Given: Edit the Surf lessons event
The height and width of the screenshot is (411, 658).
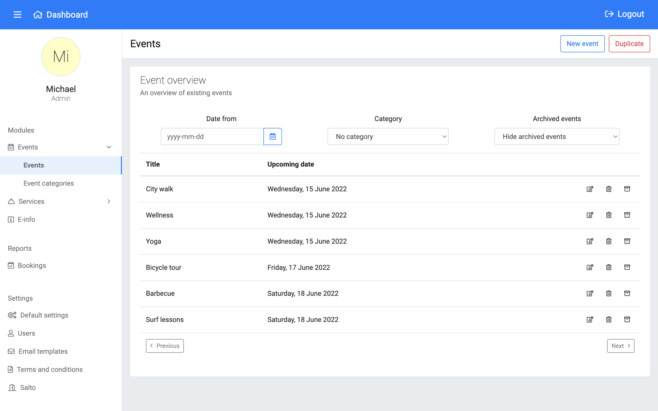Looking at the screenshot, I should coord(590,319).
